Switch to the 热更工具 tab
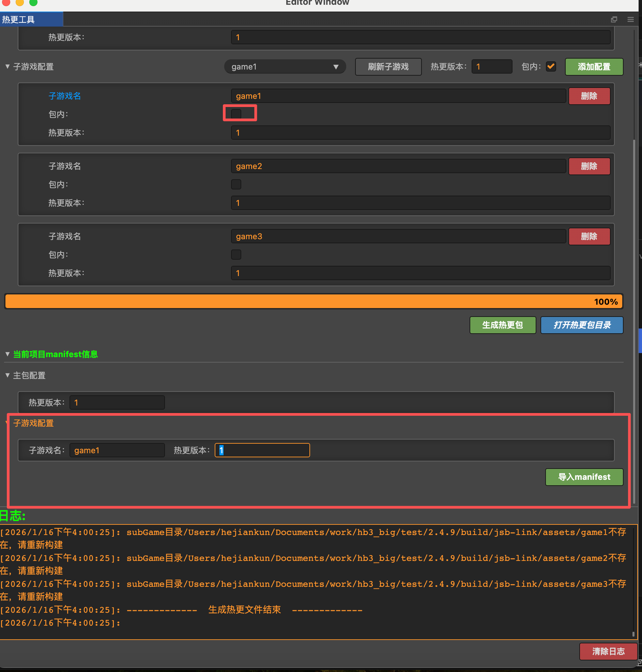642x672 pixels. (x=31, y=19)
